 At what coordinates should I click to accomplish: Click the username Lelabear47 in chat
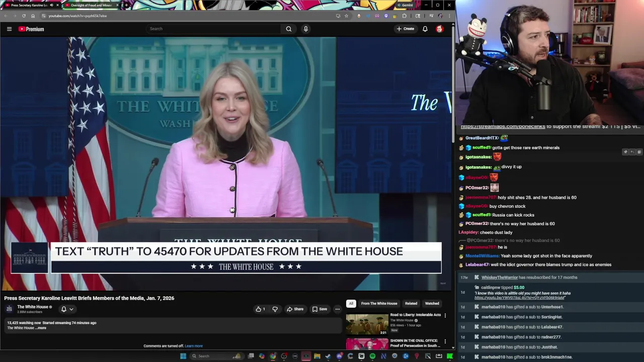point(477,265)
